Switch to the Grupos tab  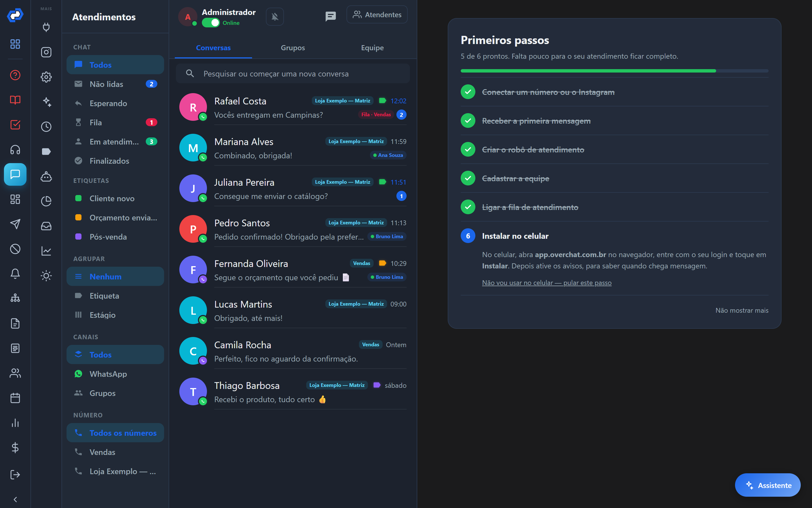(293, 48)
